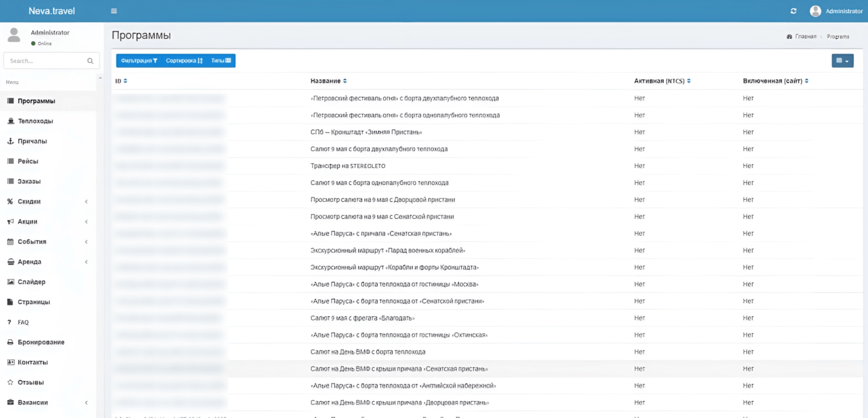Click the Аренда icon in sidebar

pos(10,261)
